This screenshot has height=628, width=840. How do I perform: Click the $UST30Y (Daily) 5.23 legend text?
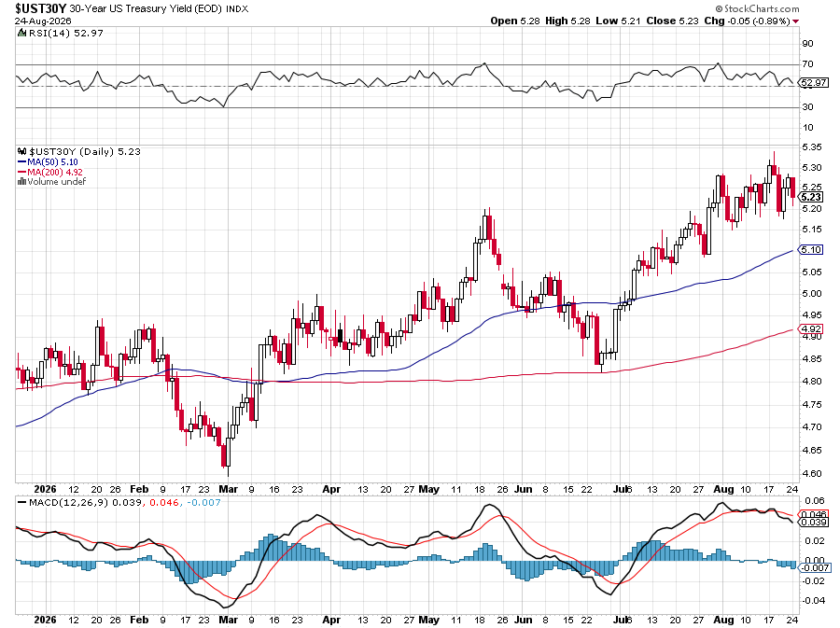tap(85, 151)
